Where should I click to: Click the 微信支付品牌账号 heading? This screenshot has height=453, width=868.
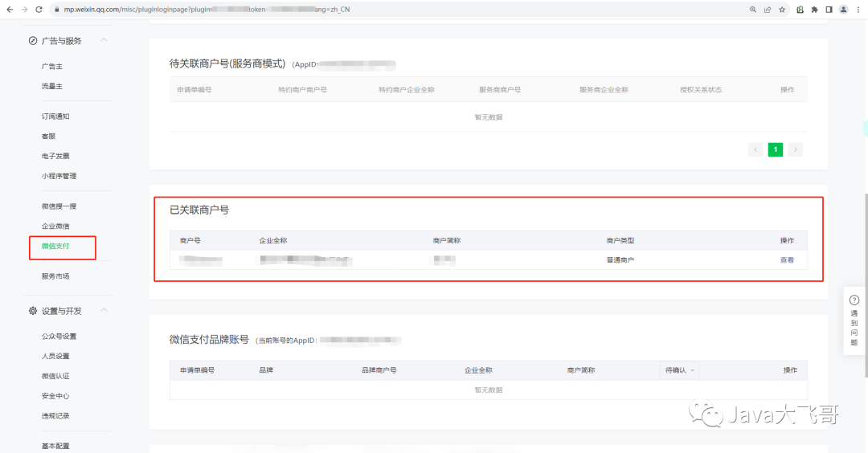[209, 340]
